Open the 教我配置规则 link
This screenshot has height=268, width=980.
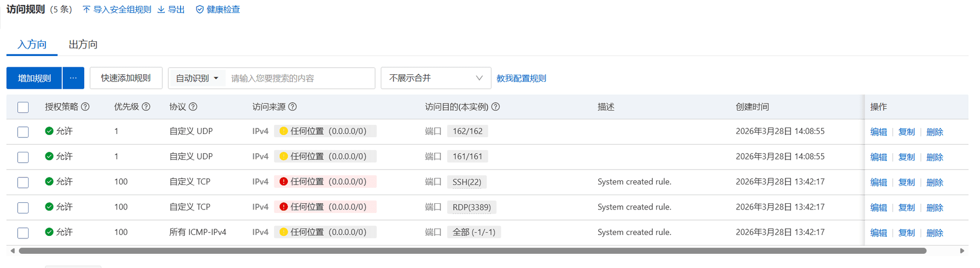click(x=521, y=78)
